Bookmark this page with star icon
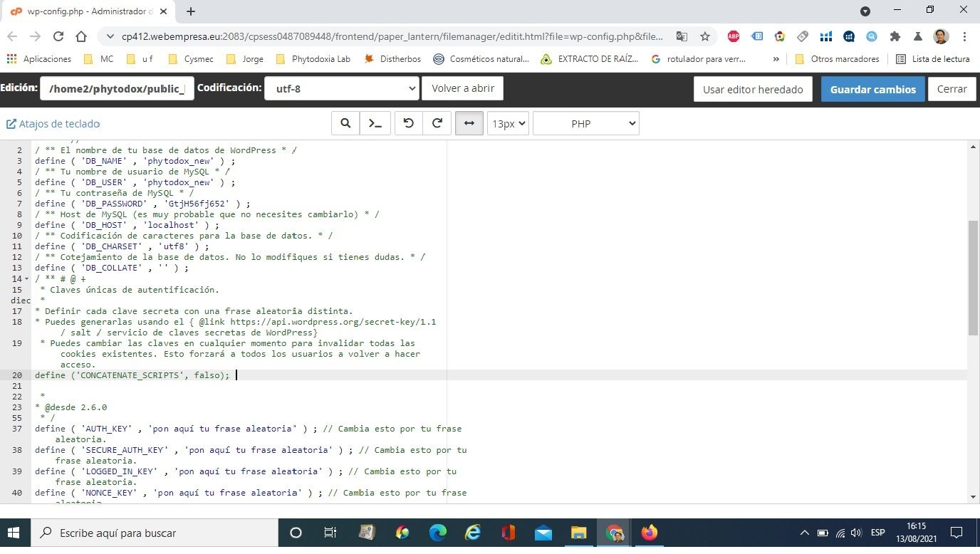The height and width of the screenshot is (554, 980). click(x=705, y=36)
